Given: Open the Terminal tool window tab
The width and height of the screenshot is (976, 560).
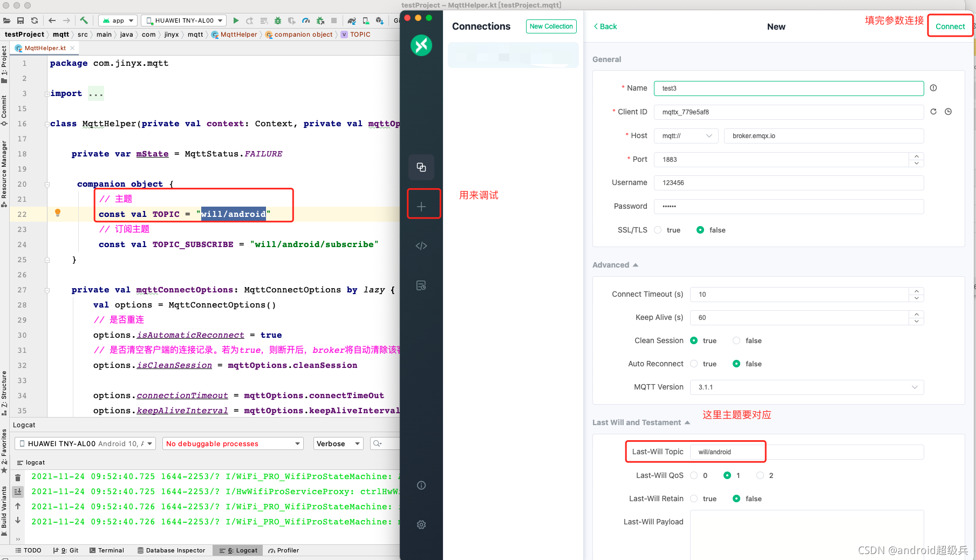Looking at the screenshot, I should pos(107,550).
